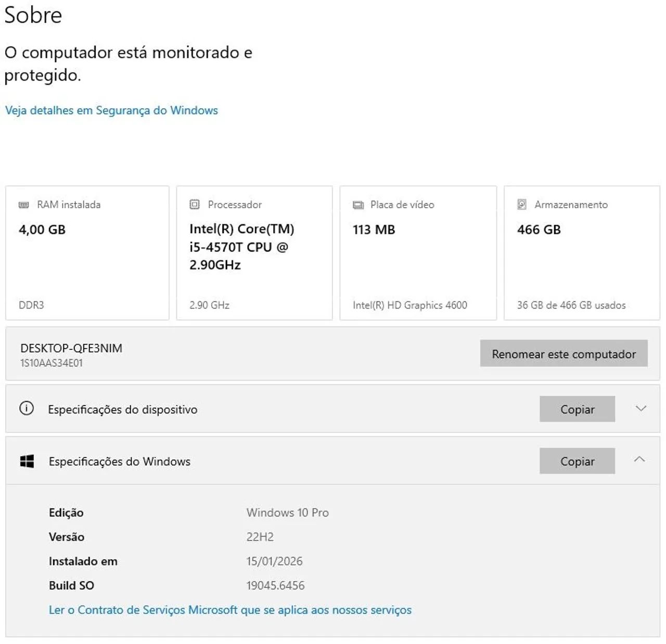Open the Contrato de Serviços Microsoft link

(230, 610)
